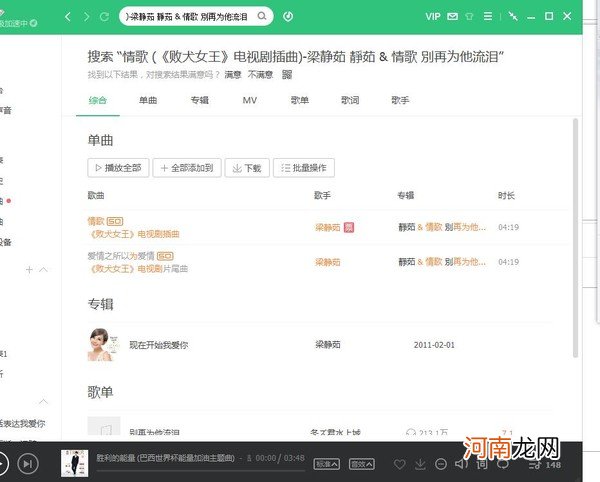Screen dimensions: 600x482
Task: Select the 综合 tab
Action: pos(98,100)
